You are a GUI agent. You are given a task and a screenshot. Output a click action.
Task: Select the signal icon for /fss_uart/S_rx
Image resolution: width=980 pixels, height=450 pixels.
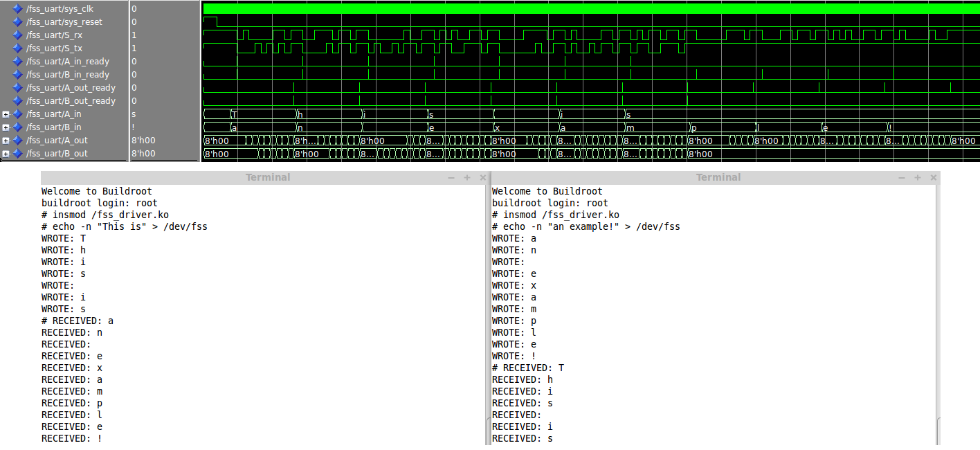tap(17, 35)
